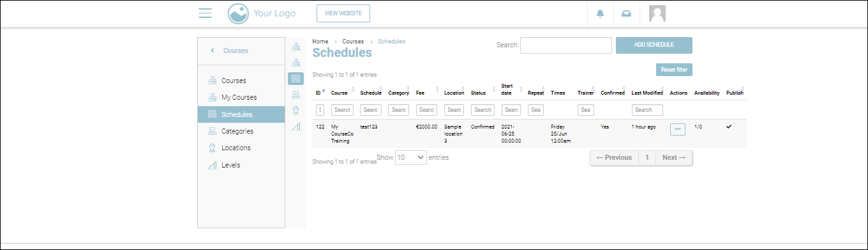Select the calendar Schedules icon in mini sidebar
The height and width of the screenshot is (250, 868).
[x=296, y=79]
